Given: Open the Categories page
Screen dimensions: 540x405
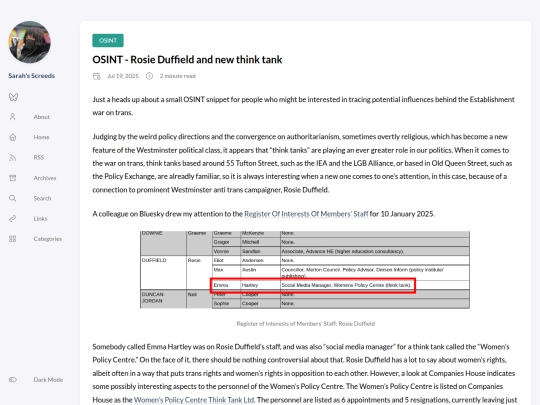Looking at the screenshot, I should (x=48, y=239).
